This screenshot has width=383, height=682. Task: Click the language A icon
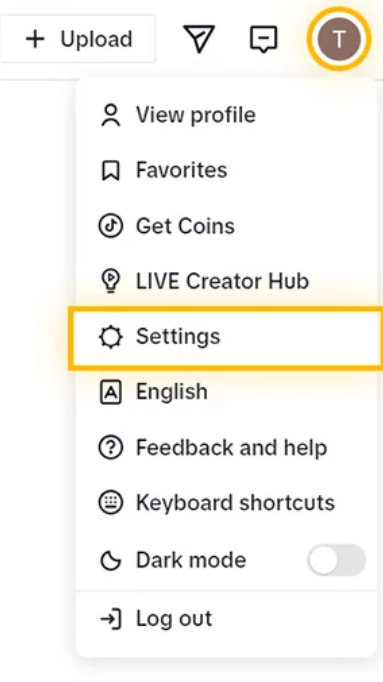[x=110, y=392]
